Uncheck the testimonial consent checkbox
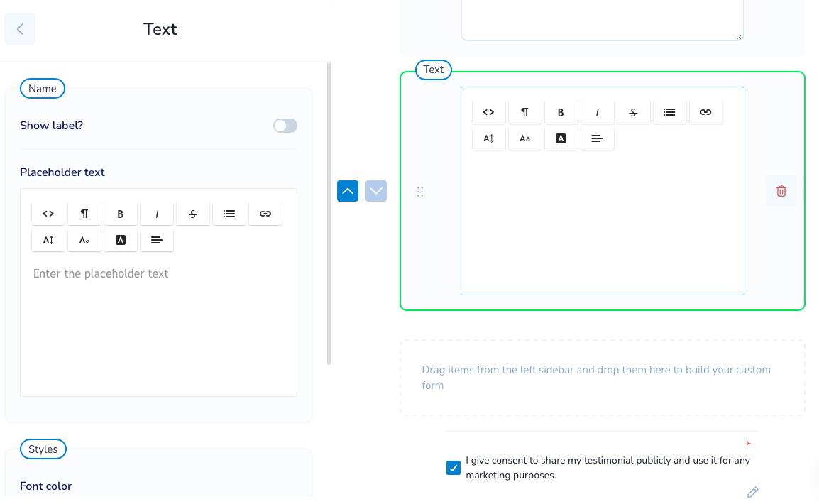The image size is (819, 504). point(454,467)
